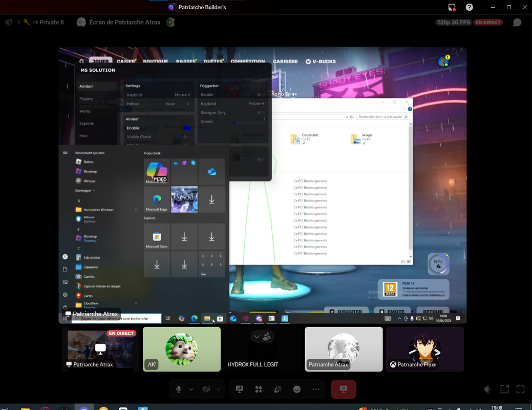This screenshot has width=532, height=410.
Task: Open the emoji reaction picker
Action: pyautogui.click(x=297, y=389)
